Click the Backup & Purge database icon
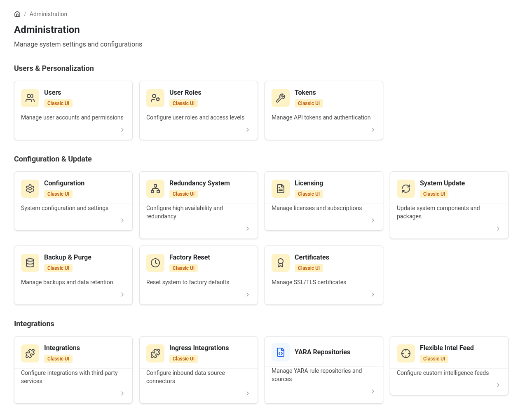Screen dimensions: 532x407 30,263
